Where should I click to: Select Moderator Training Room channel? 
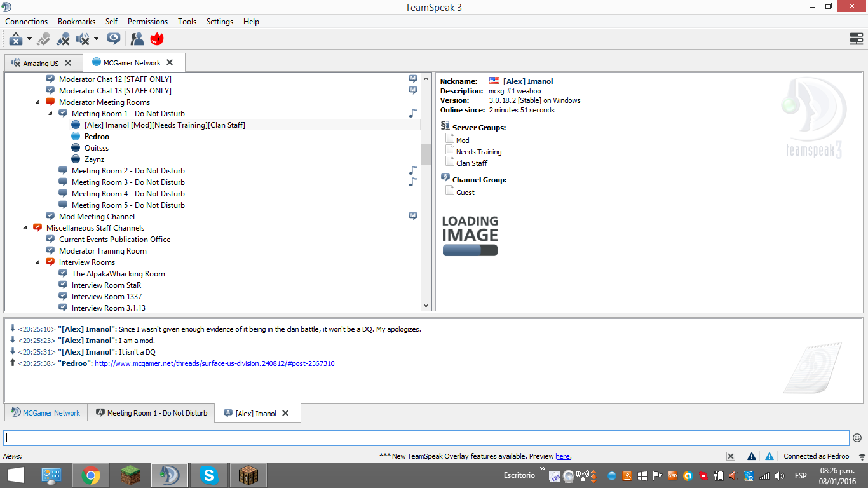(x=102, y=251)
